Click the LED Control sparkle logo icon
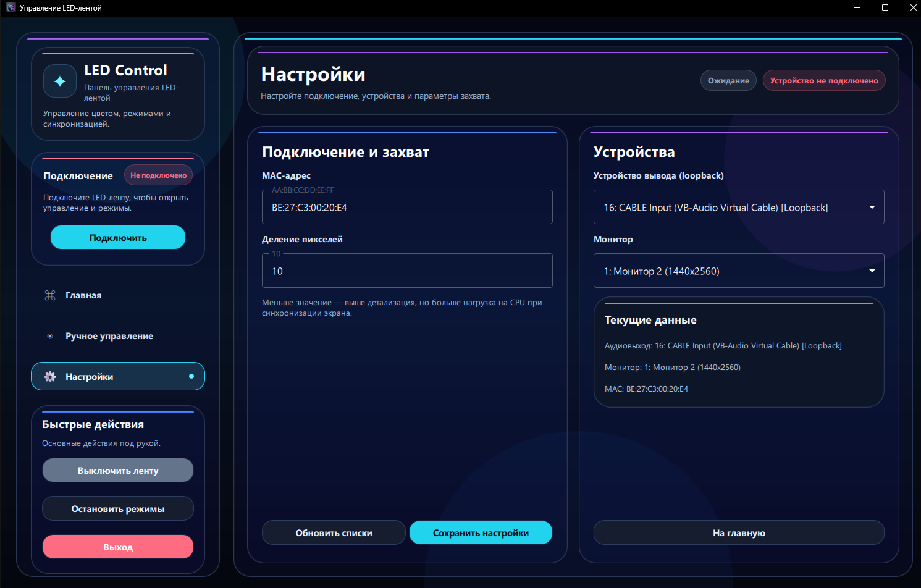Viewport: 921px width, 588px height. [x=60, y=81]
